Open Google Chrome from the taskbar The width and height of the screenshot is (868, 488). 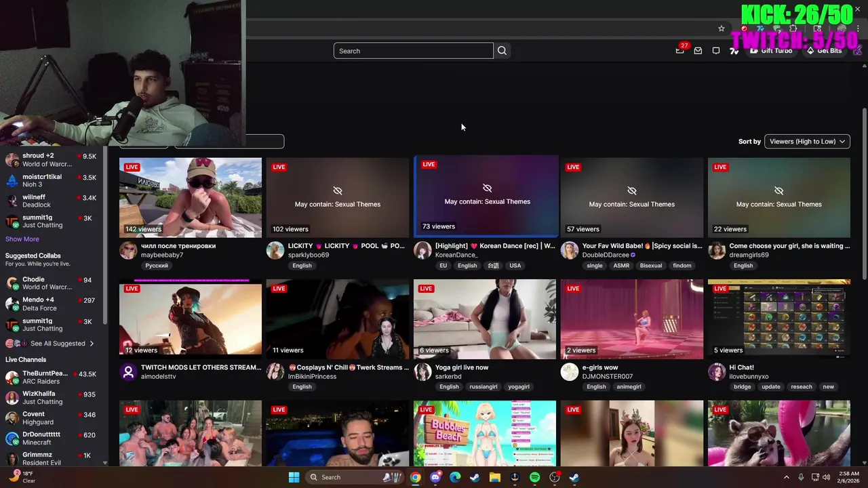coord(415,477)
